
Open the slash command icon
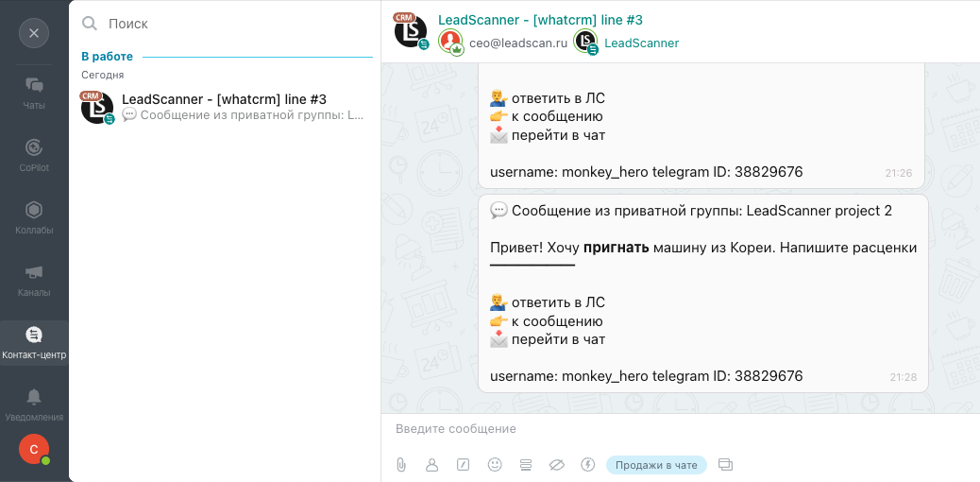point(464,465)
